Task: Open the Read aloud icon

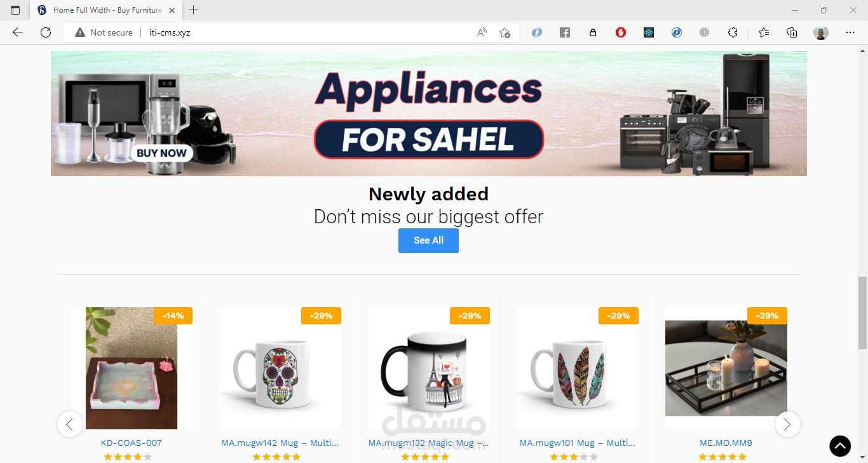Action: (x=482, y=32)
